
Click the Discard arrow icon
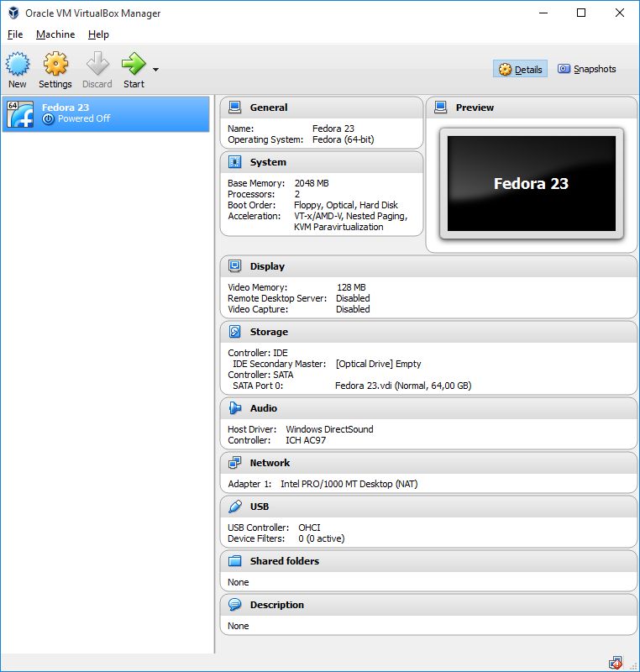tap(97, 64)
